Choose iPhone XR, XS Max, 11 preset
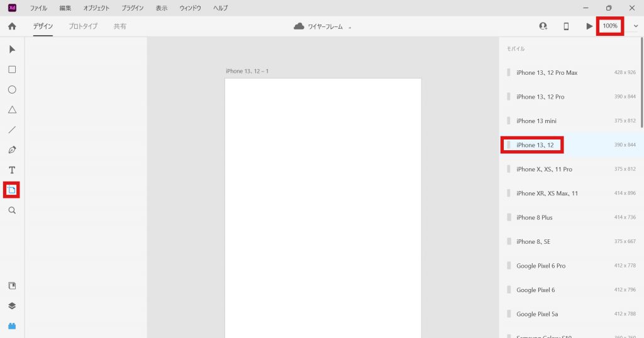Image resolution: width=644 pixels, height=338 pixels. pyautogui.click(x=570, y=194)
